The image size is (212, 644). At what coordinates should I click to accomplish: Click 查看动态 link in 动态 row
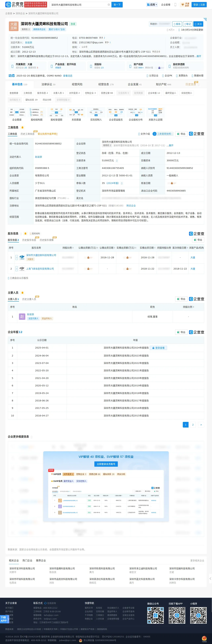[x=68, y=76]
